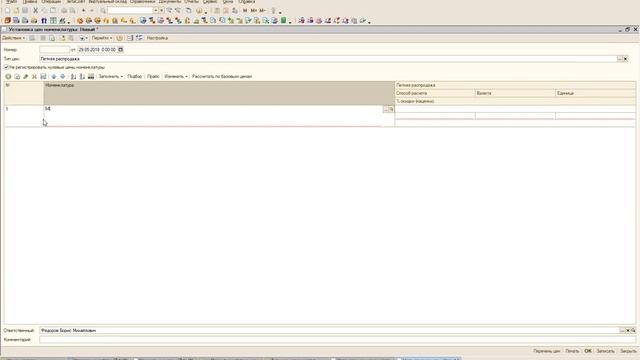This screenshot has height=360, width=640.
Task: Click 'Рассчитать по базовым ценам' button
Action: (222, 76)
